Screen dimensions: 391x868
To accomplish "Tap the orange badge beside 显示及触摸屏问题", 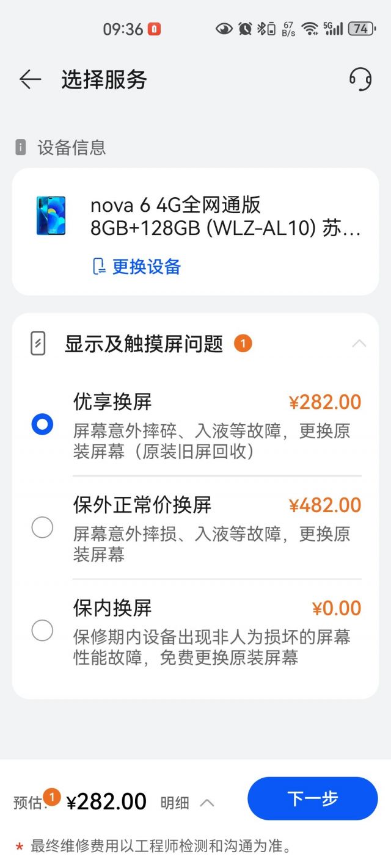I will 243,344.
